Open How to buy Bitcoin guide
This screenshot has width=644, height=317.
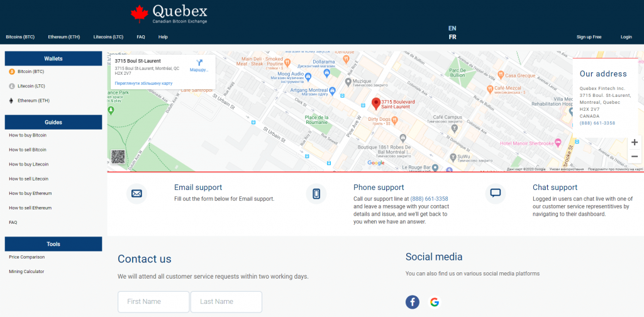coord(28,135)
